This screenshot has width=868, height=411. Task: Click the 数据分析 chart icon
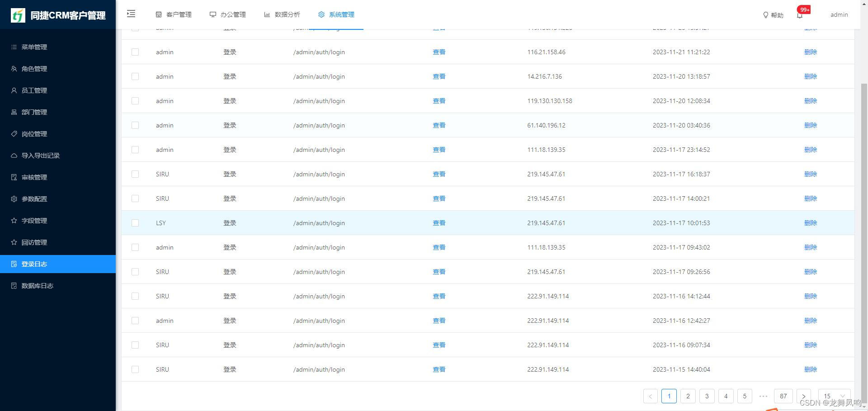pyautogui.click(x=267, y=14)
